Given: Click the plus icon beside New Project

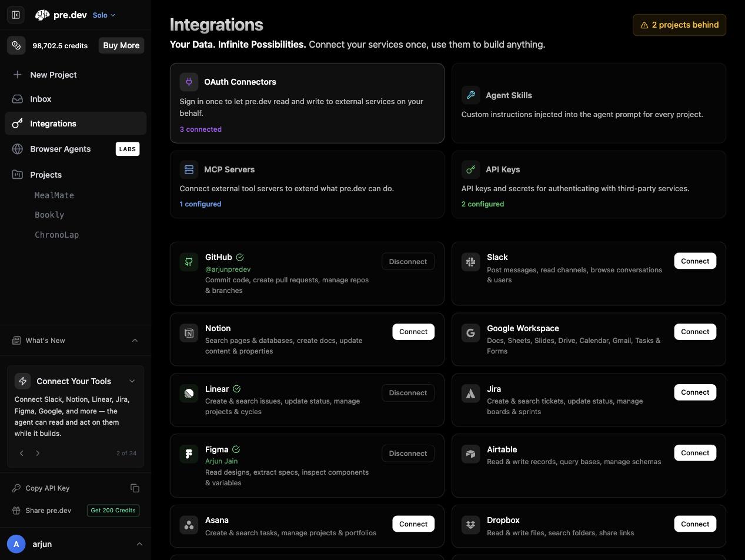Looking at the screenshot, I should 18,75.
